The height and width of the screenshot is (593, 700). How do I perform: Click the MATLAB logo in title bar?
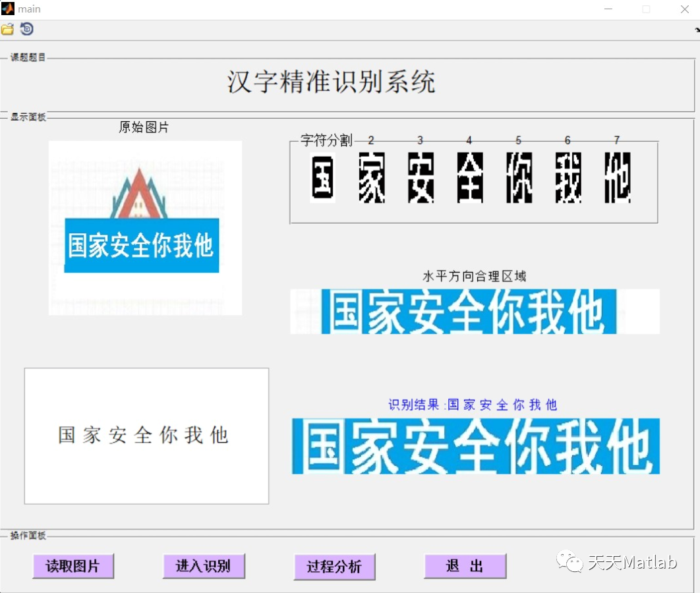click(8, 9)
